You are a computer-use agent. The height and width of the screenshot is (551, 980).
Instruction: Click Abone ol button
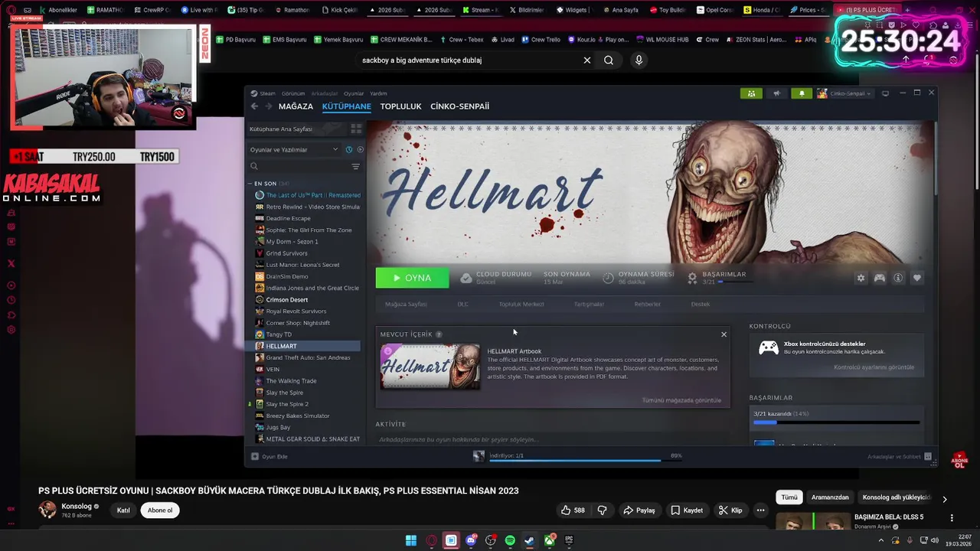click(160, 510)
